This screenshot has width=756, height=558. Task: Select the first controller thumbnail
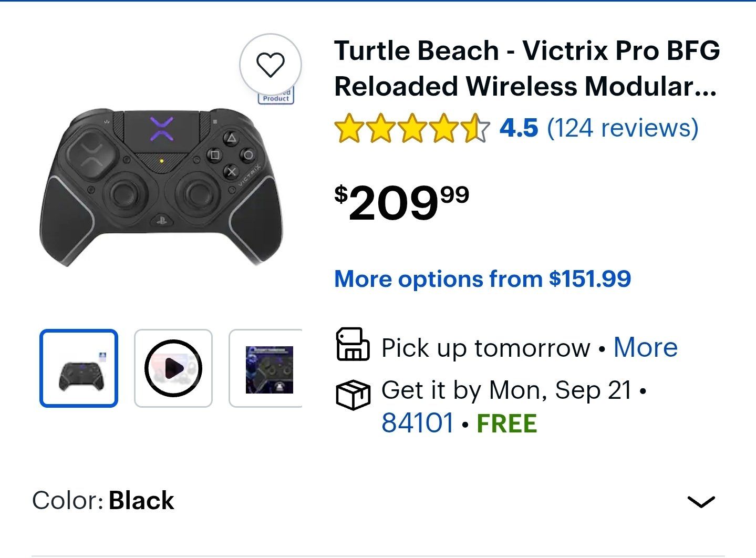click(x=79, y=368)
